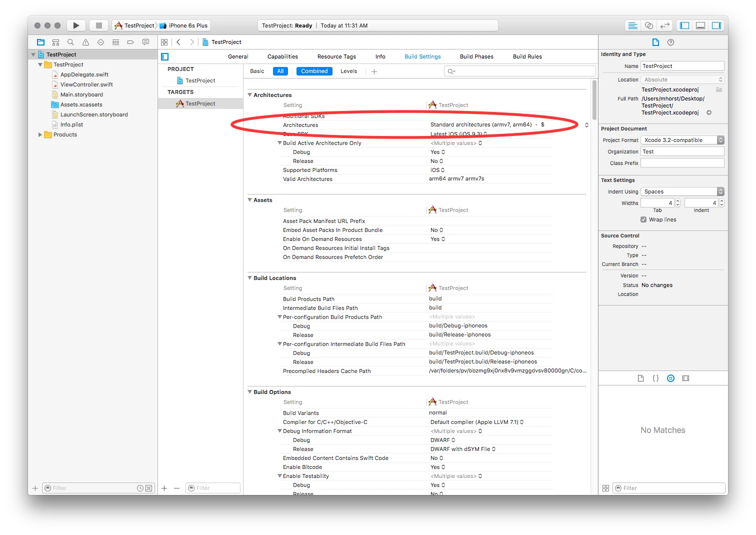The image size is (756, 535).
Task: Open the Indent Using dropdown
Action: click(x=682, y=192)
